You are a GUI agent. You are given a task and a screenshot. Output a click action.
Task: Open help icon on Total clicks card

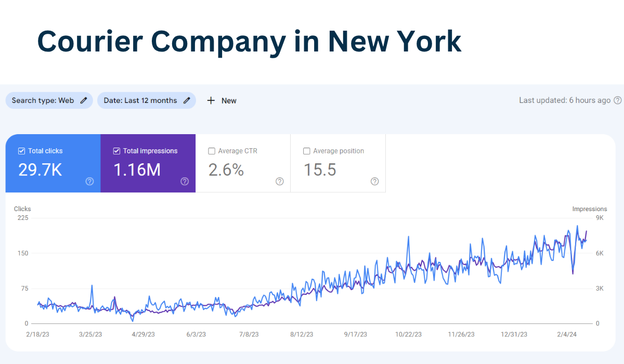pyautogui.click(x=89, y=181)
